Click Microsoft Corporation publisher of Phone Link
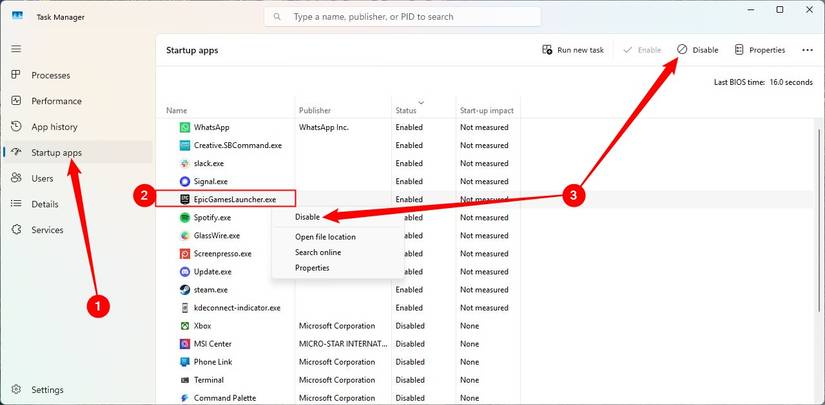Image resolution: width=825 pixels, height=405 pixels. tap(337, 362)
